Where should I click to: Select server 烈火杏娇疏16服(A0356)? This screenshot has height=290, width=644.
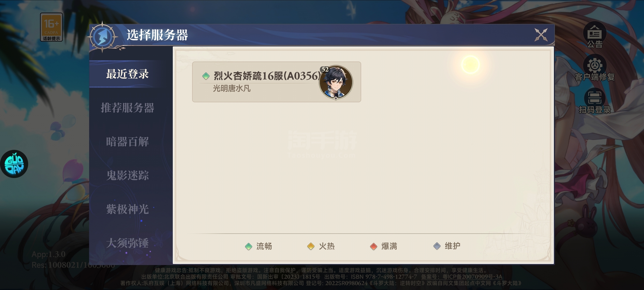pos(277,82)
